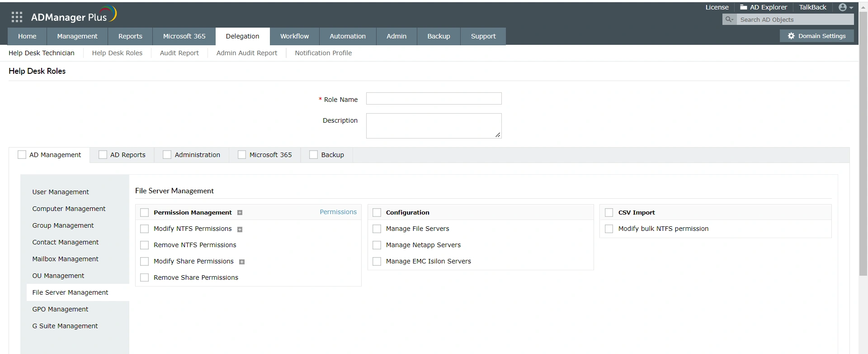Select OU Management in sidebar
This screenshot has width=868, height=354.
(58, 276)
